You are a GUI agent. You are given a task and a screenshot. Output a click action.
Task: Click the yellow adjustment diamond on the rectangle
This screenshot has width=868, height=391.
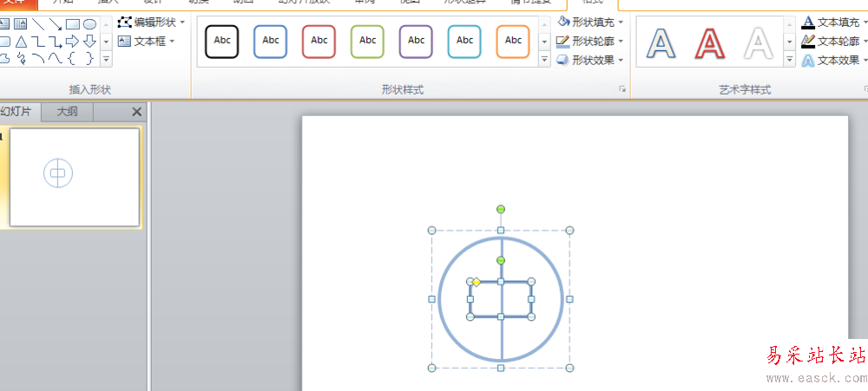point(476,282)
